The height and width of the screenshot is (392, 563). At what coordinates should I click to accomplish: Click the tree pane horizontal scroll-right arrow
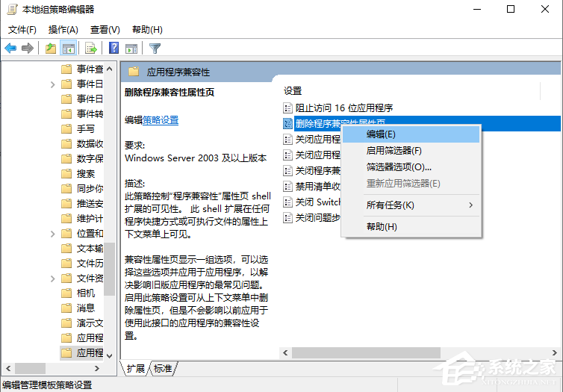click(x=96, y=368)
